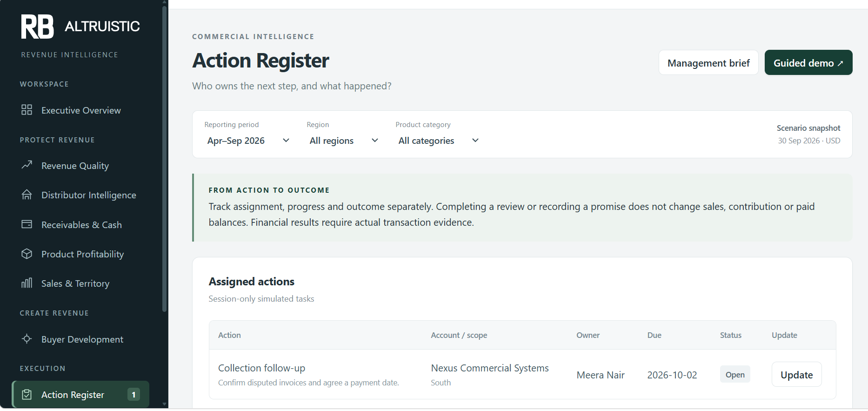Image resolution: width=868 pixels, height=411 pixels.
Task: Launch the Guided demo
Action: 808,63
